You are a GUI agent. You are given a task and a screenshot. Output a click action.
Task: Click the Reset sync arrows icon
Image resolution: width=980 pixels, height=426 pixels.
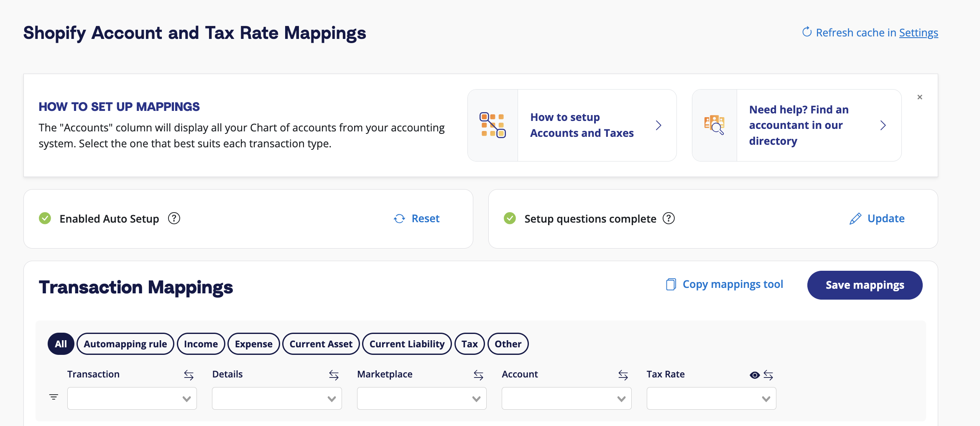pyautogui.click(x=399, y=218)
